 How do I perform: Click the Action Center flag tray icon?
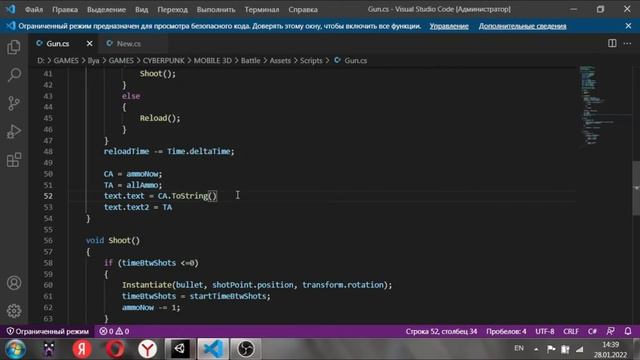click(551, 349)
